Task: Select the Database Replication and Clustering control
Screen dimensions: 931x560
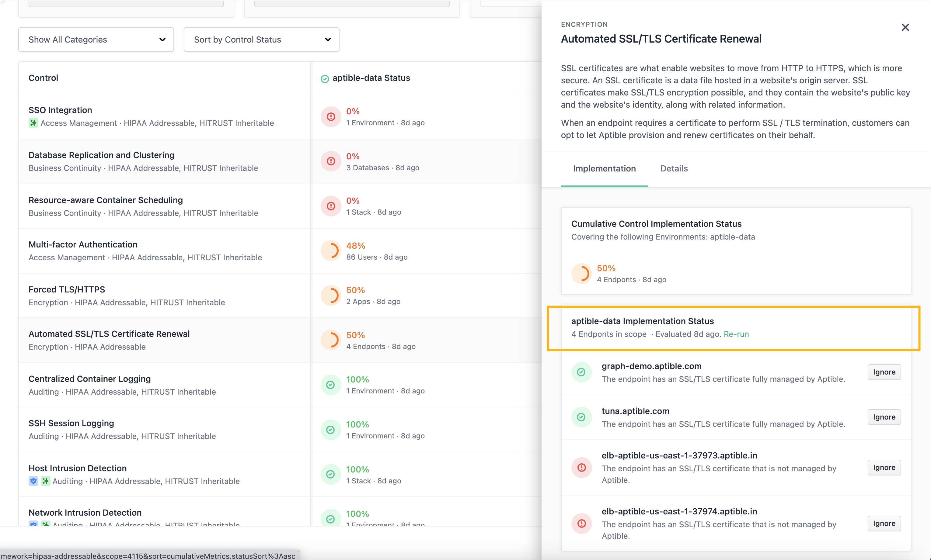Action: tap(101, 155)
